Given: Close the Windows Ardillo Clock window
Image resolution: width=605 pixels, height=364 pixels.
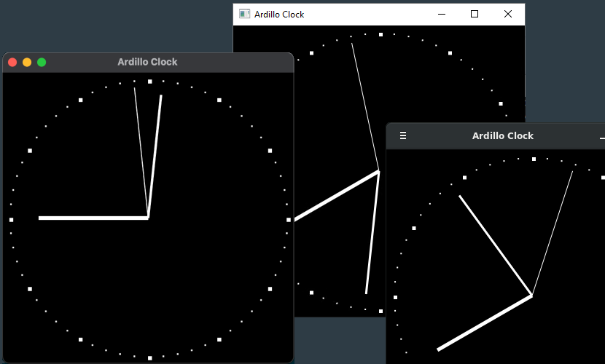Looking at the screenshot, I should point(508,15).
